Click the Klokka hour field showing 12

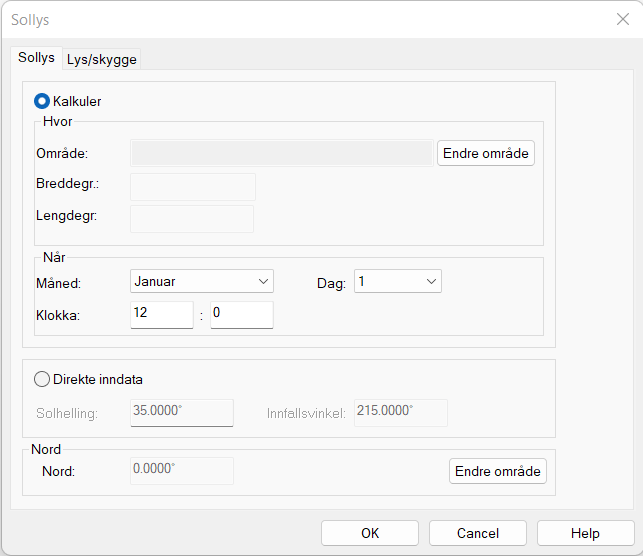pos(161,315)
